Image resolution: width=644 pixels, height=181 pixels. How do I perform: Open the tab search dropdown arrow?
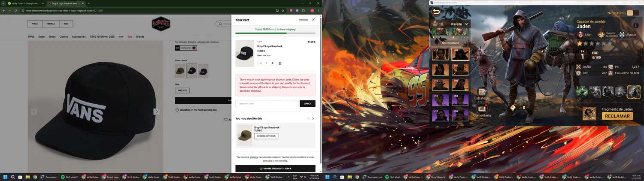(3, 3)
